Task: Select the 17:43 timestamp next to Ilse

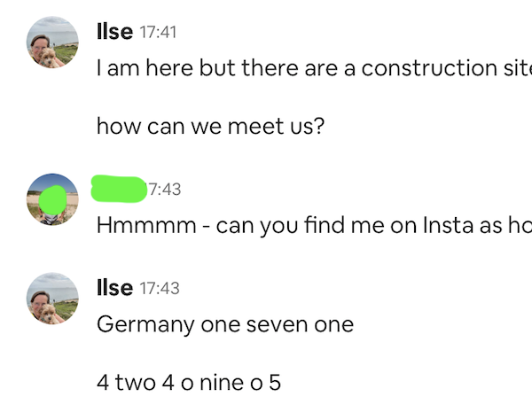Action: (x=160, y=289)
